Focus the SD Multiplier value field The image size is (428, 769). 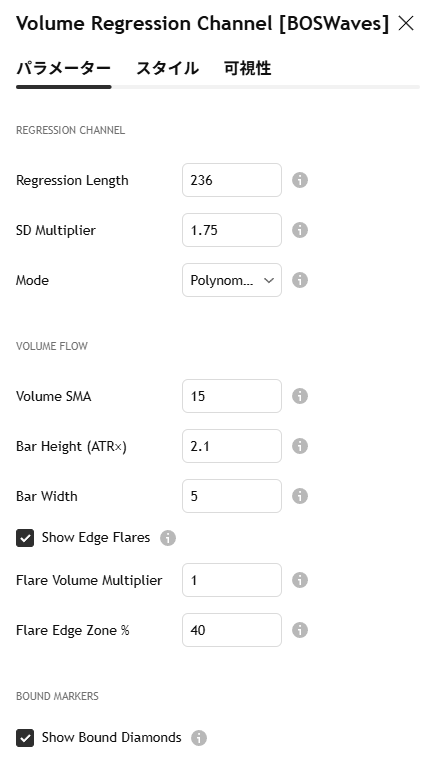click(232, 230)
